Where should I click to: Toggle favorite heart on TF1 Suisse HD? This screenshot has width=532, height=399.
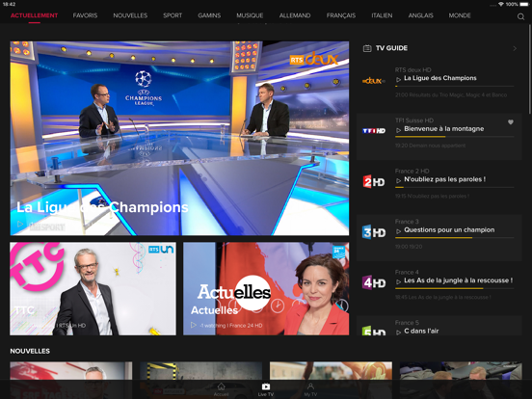pyautogui.click(x=511, y=122)
